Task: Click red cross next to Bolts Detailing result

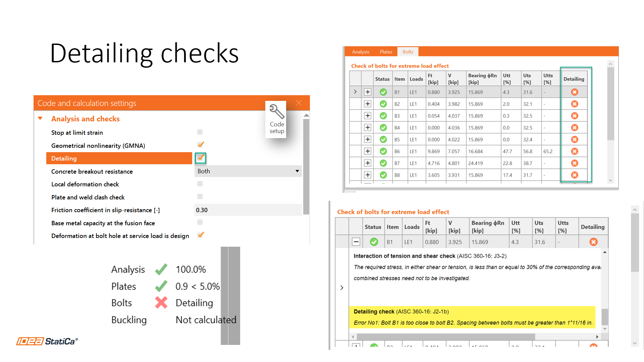Action: point(161,302)
